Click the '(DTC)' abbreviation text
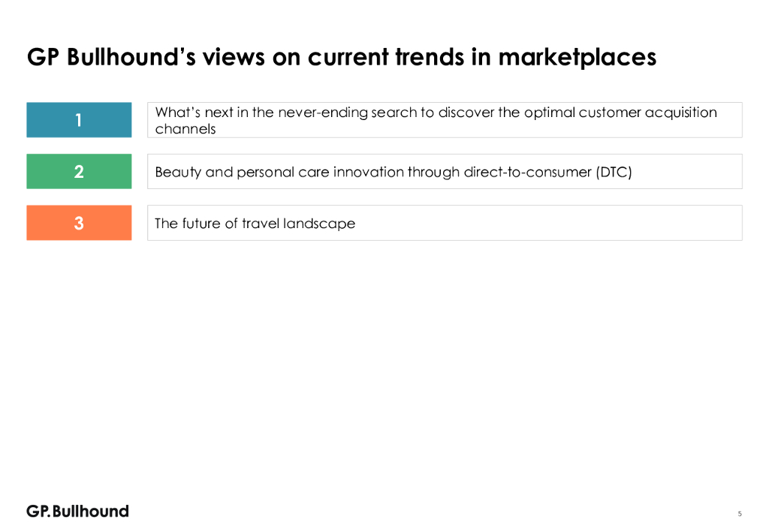The height and width of the screenshot is (532, 769). pos(614,172)
